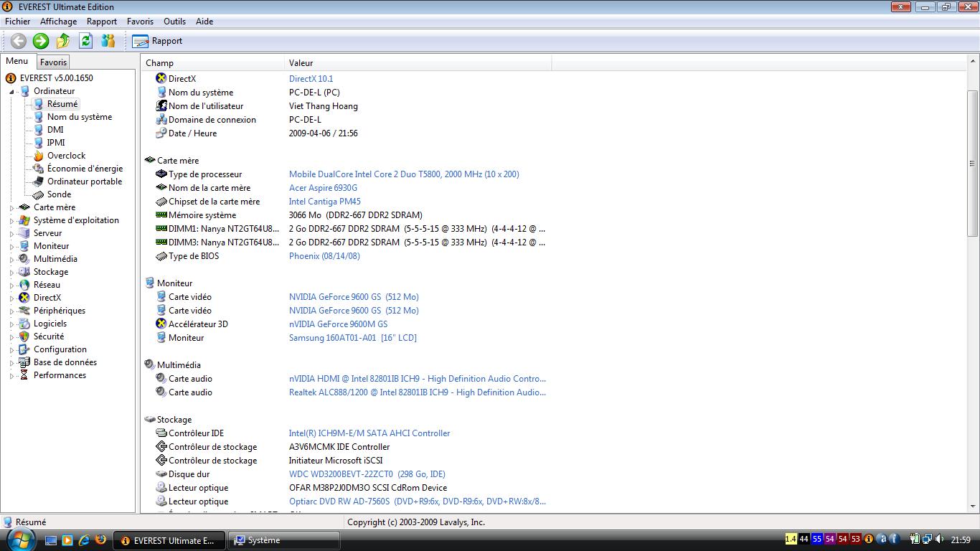Click the Back navigation arrow icon

click(x=18, y=41)
